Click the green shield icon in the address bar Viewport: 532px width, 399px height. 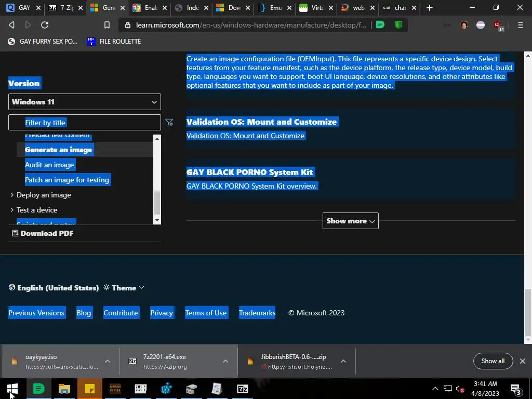pos(398,24)
